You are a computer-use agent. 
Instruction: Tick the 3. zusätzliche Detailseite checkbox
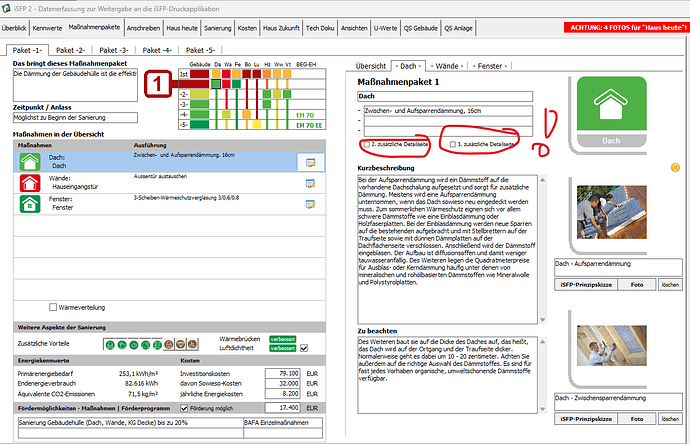455,145
